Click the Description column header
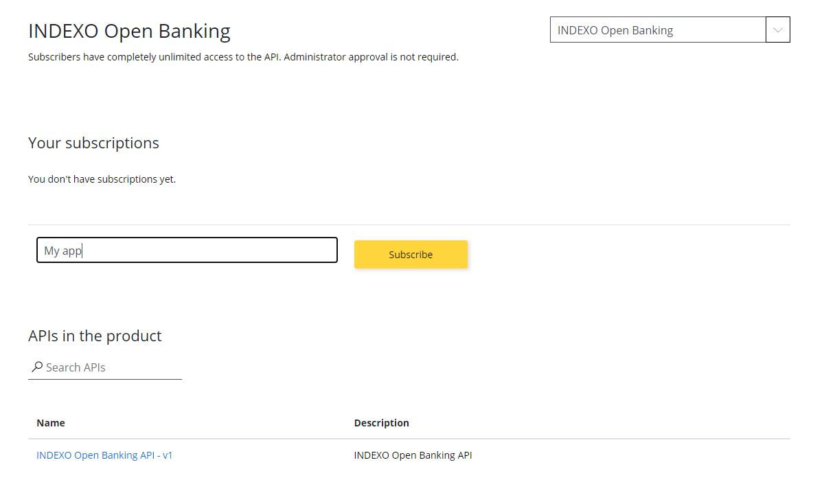The width and height of the screenshot is (835, 504). point(381,423)
